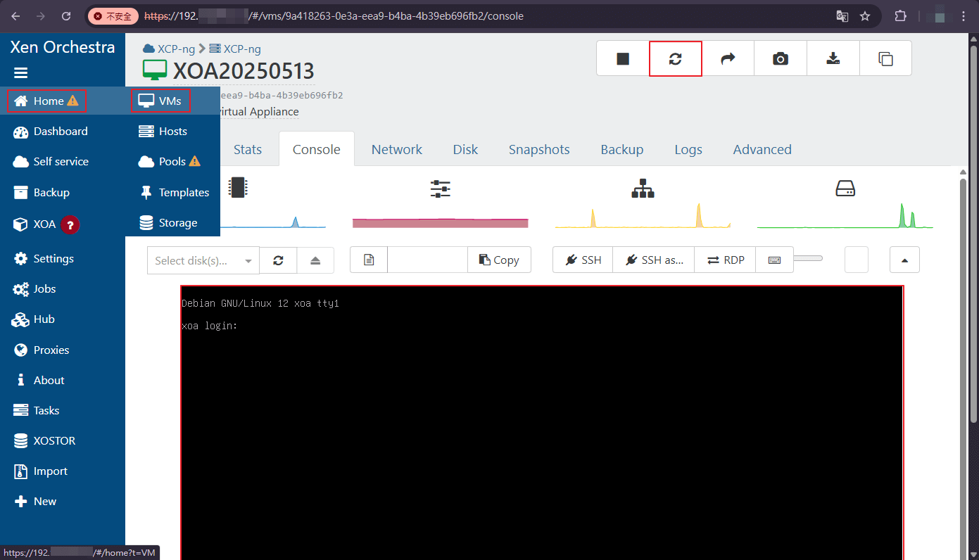Click the Pools warning triangle icon

[195, 161]
